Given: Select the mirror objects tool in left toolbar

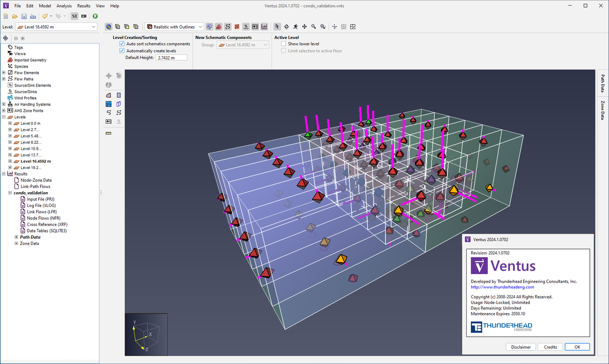Looking at the screenshot, I should [108, 85].
